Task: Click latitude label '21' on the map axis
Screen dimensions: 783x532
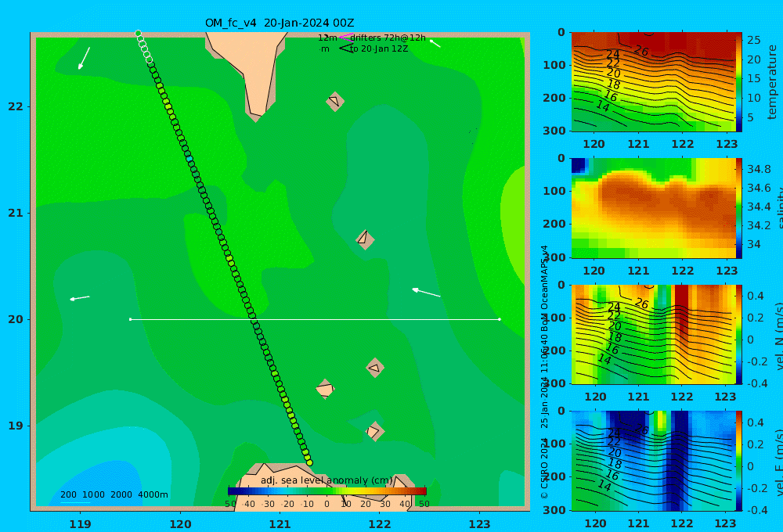Action: [x=16, y=213]
